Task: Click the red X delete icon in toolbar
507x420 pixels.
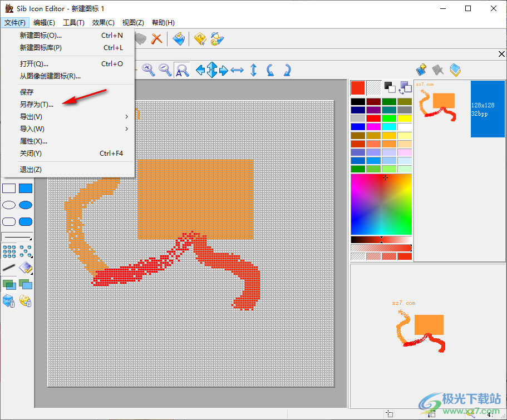Action: (x=157, y=39)
